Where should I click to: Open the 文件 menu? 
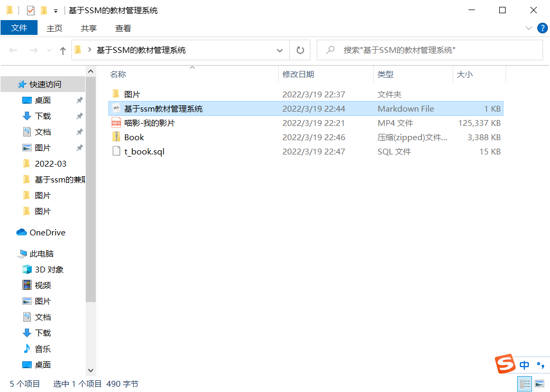point(19,28)
